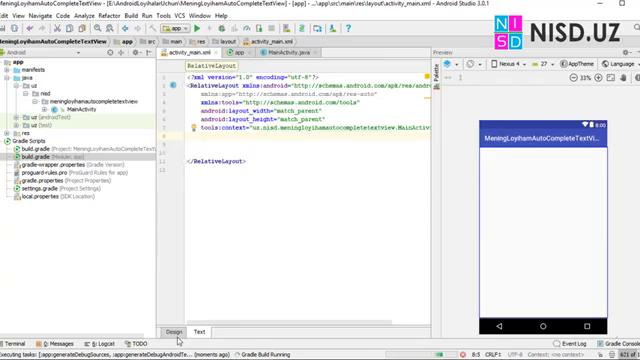The image size is (640, 360).
Task: Navigate Back with the blue arrow icon
Action: (125, 28)
